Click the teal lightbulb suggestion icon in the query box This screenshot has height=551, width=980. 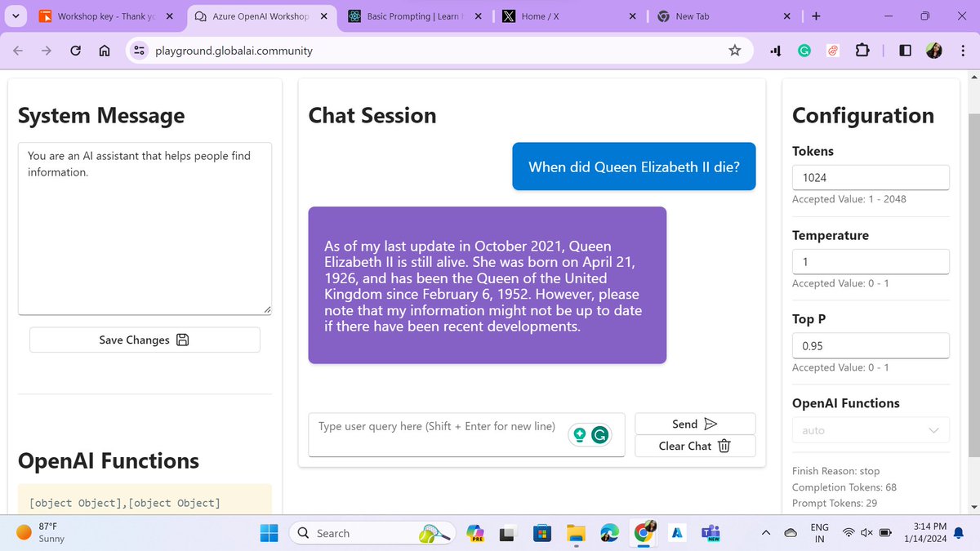click(580, 435)
